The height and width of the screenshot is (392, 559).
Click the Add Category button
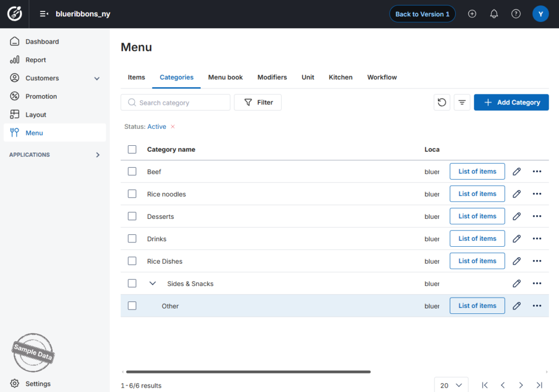(511, 103)
